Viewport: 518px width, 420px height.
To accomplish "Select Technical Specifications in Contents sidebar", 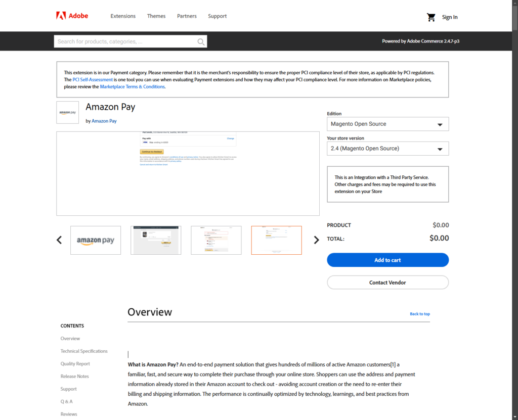I will coord(84,351).
